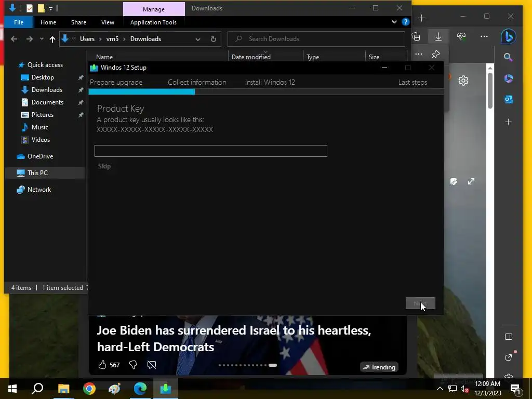The image size is (532, 399).
Task: Click the Edge sidebar search icon
Action: click(x=508, y=57)
